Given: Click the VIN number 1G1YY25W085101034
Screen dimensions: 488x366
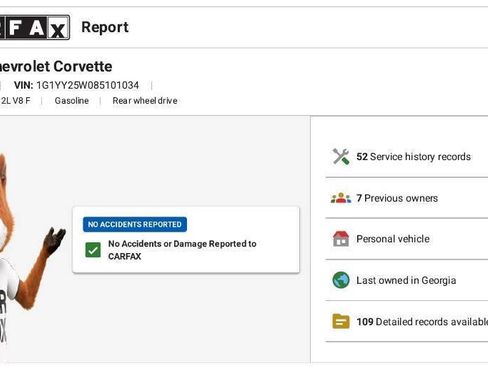Looking at the screenshot, I should [x=87, y=85].
